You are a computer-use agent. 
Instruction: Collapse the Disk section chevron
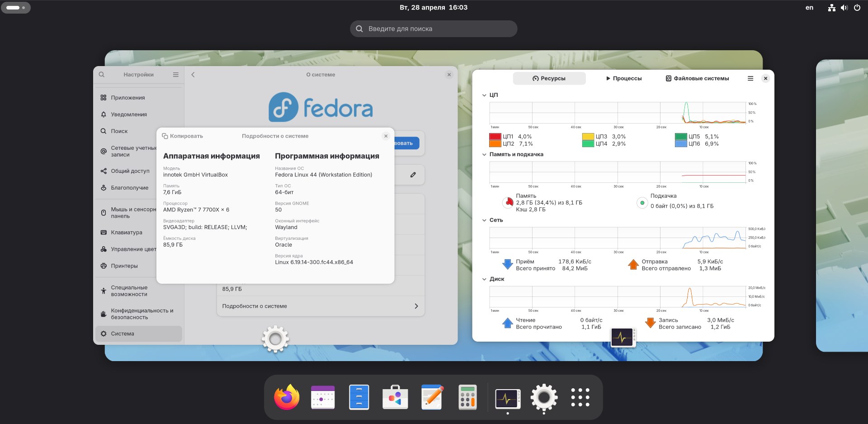pyautogui.click(x=484, y=279)
